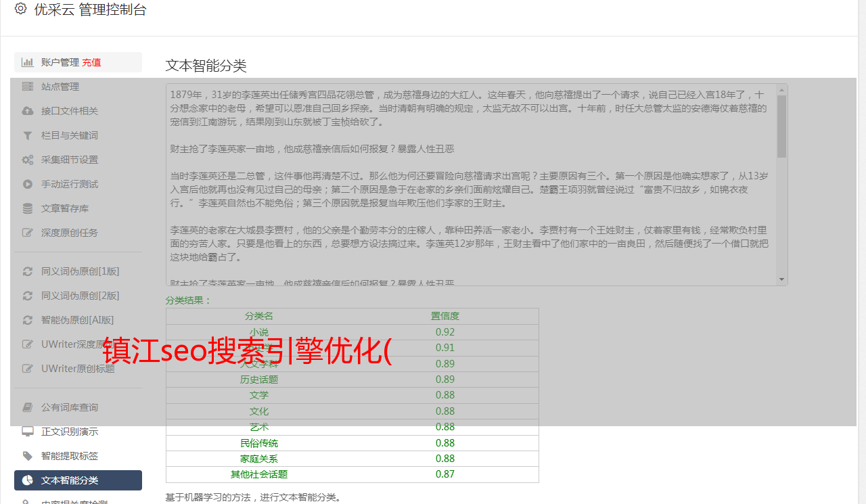Click the pie chart icon for 文本智能分类

point(27,480)
